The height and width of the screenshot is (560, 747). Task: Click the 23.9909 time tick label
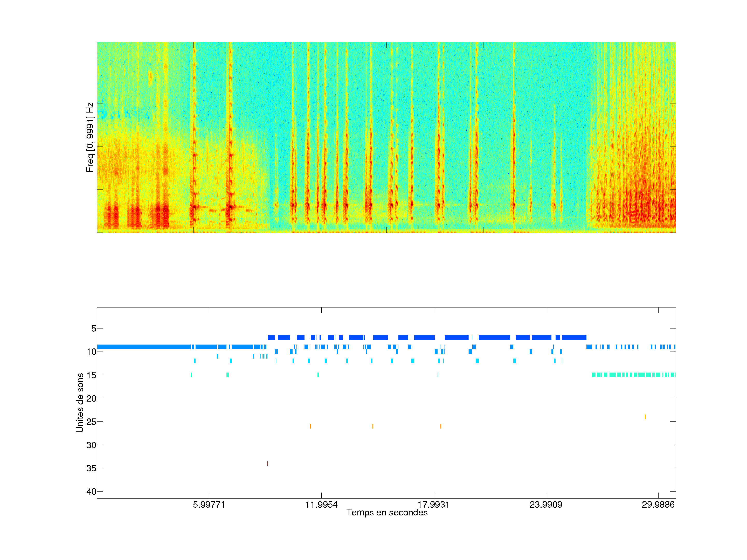pyautogui.click(x=546, y=505)
